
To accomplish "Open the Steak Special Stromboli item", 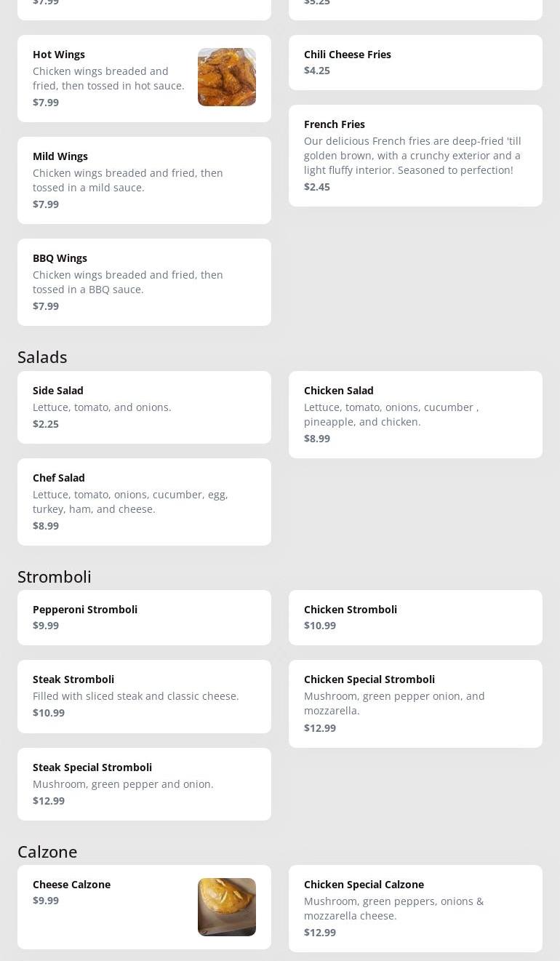I will [x=144, y=783].
